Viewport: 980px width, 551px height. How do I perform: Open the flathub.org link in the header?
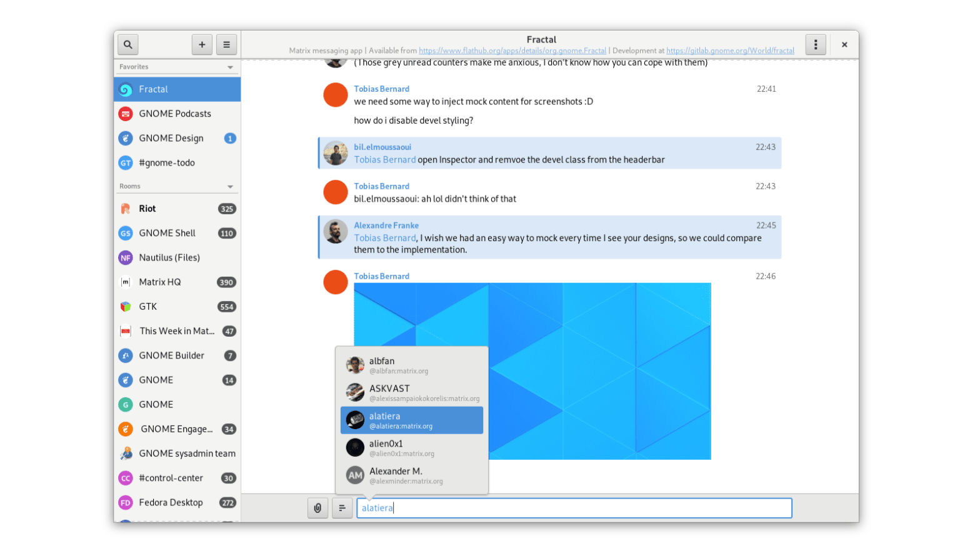click(x=512, y=51)
